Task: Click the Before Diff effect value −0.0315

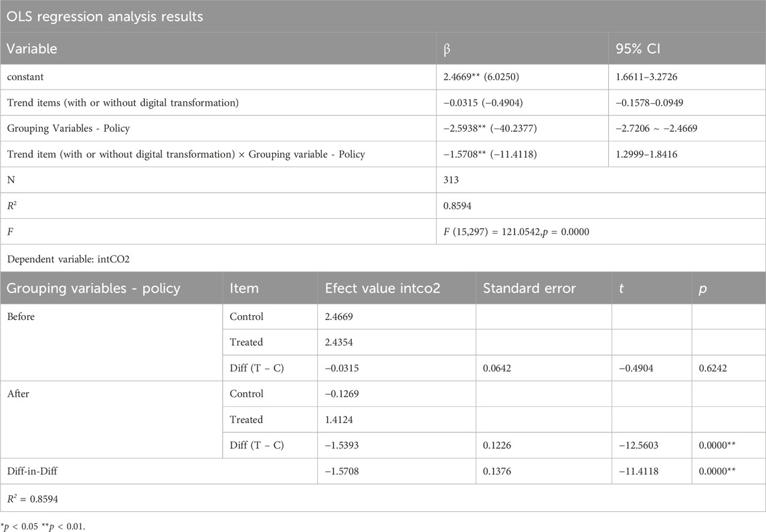Action: tap(341, 368)
